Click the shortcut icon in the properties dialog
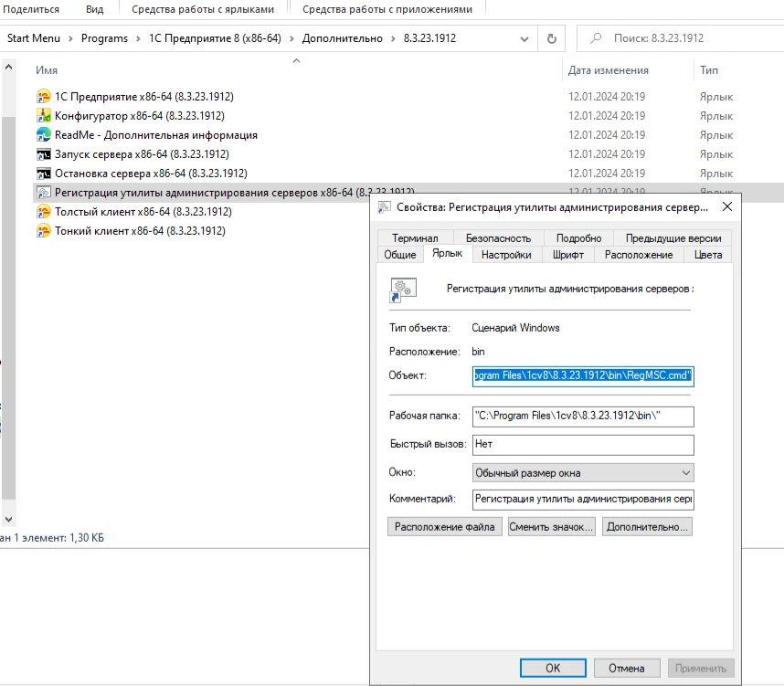 [x=403, y=290]
